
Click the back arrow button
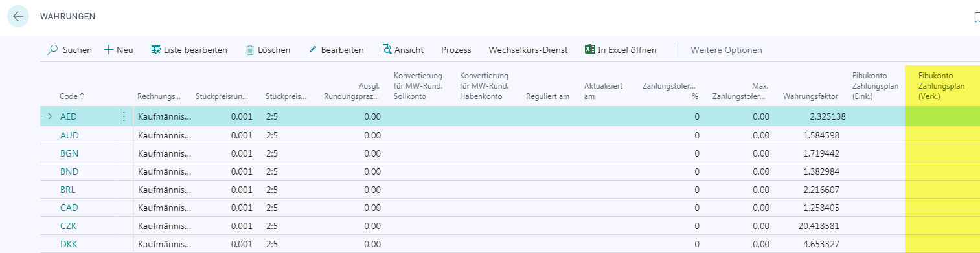pyautogui.click(x=18, y=16)
